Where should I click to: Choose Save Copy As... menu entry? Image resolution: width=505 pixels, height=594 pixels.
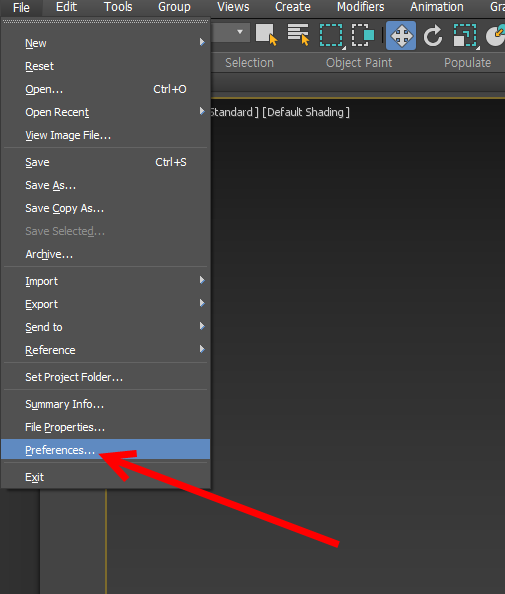[106, 208]
